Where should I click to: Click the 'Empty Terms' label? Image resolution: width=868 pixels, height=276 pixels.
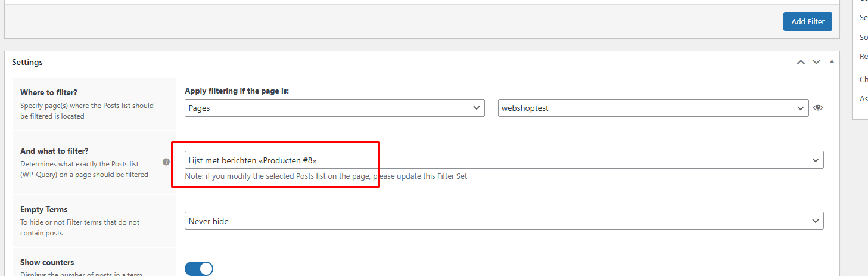(x=44, y=209)
